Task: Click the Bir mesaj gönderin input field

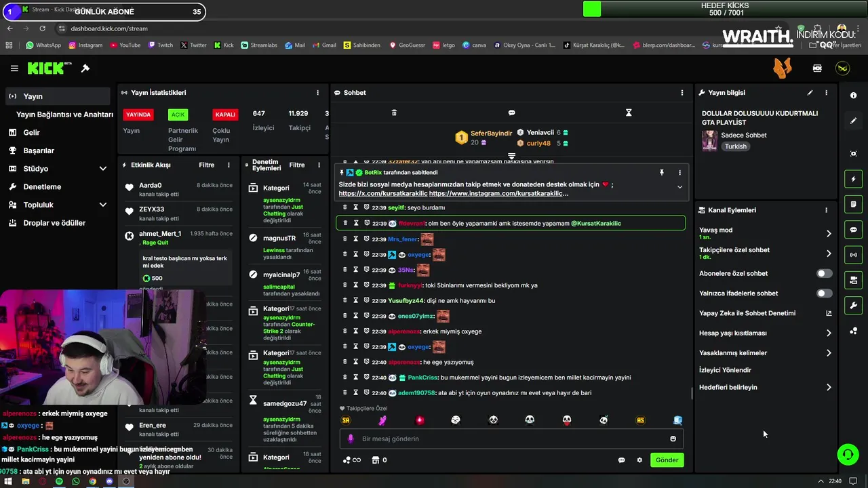Action: pos(511,439)
